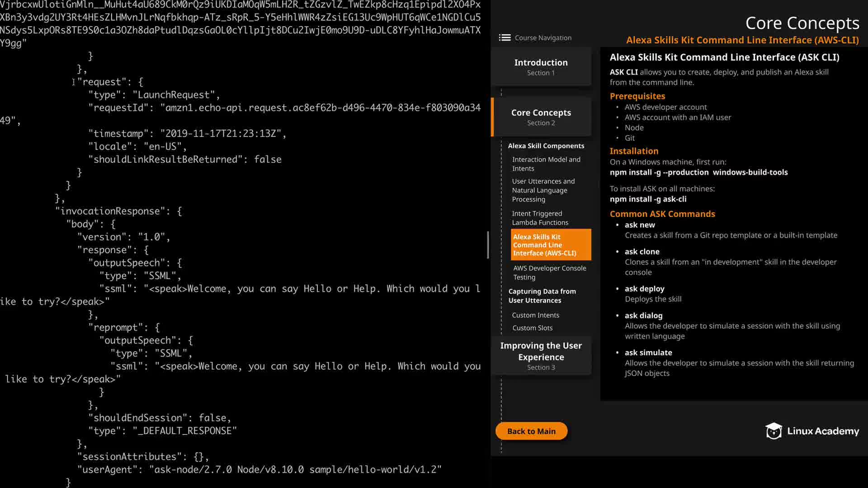Go to User Utterances and Natural Language Processing
This screenshot has width=868, height=488.
[543, 190]
